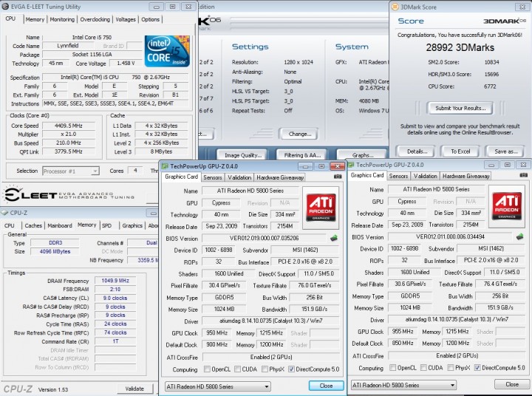This screenshot has height=396, width=532.
Task: Click BIOS Version field in left GPU-Z
Action: click(265, 238)
